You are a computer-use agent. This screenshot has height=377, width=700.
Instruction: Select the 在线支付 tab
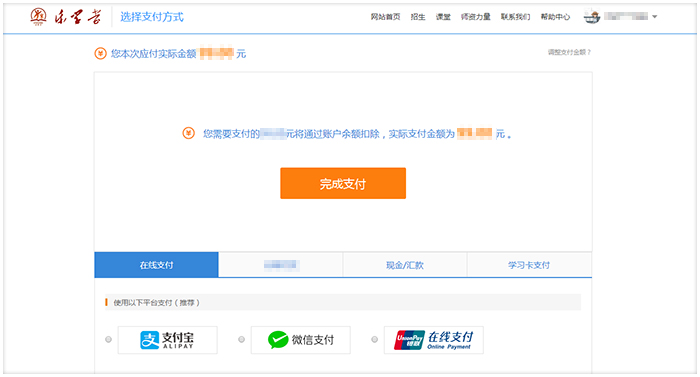coord(156,265)
